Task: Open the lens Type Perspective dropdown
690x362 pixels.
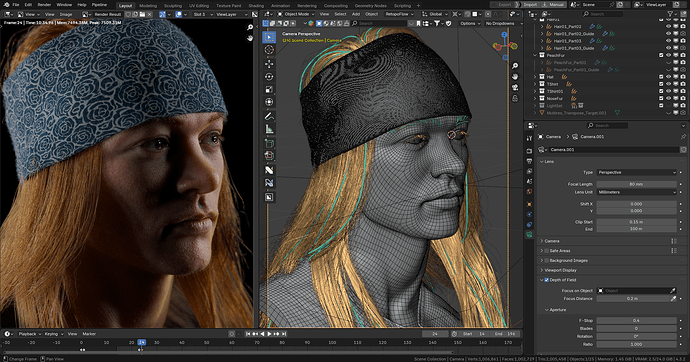Action: [636, 172]
